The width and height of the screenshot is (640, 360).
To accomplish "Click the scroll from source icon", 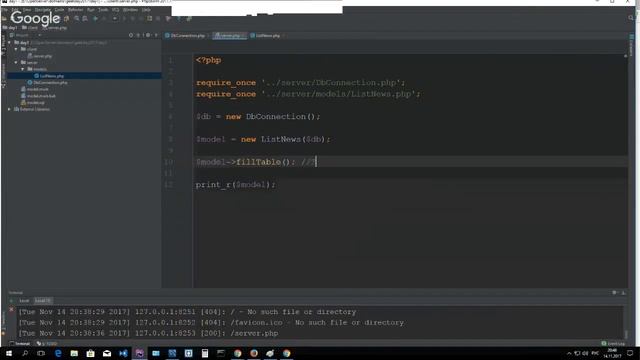I will point(131,36).
